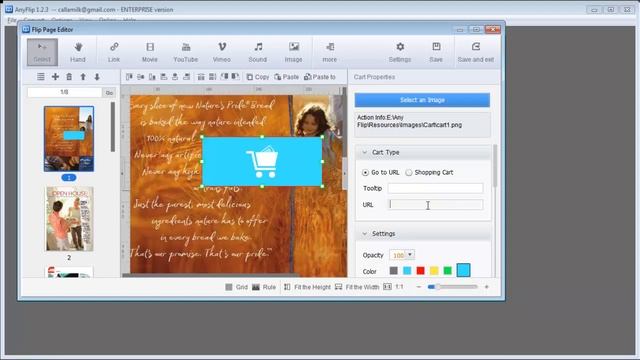Collapse the Settings section

click(364, 234)
